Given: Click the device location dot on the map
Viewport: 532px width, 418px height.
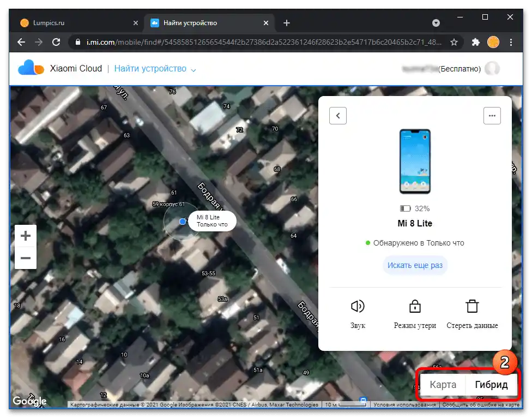Looking at the screenshot, I should [x=183, y=222].
